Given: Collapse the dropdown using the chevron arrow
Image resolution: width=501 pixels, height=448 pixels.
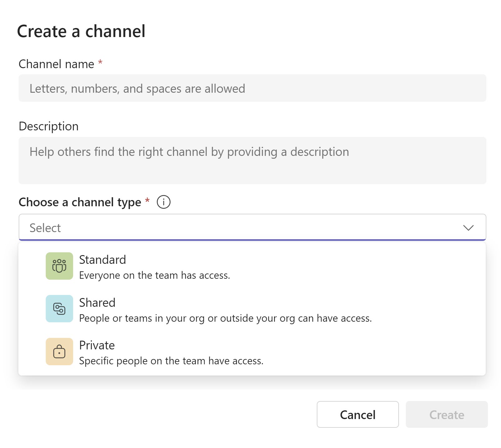Looking at the screenshot, I should point(468,228).
